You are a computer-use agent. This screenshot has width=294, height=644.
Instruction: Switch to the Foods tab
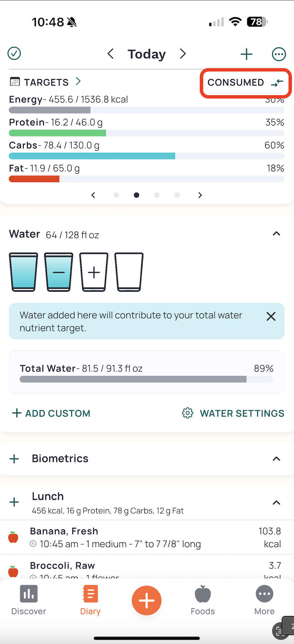coord(203,601)
